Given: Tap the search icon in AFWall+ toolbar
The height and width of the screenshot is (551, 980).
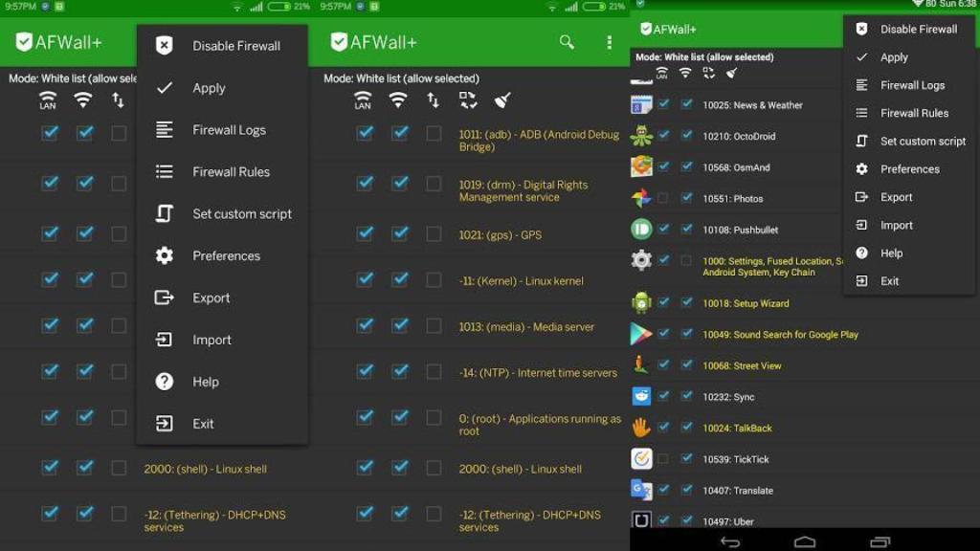Looking at the screenshot, I should [x=566, y=42].
